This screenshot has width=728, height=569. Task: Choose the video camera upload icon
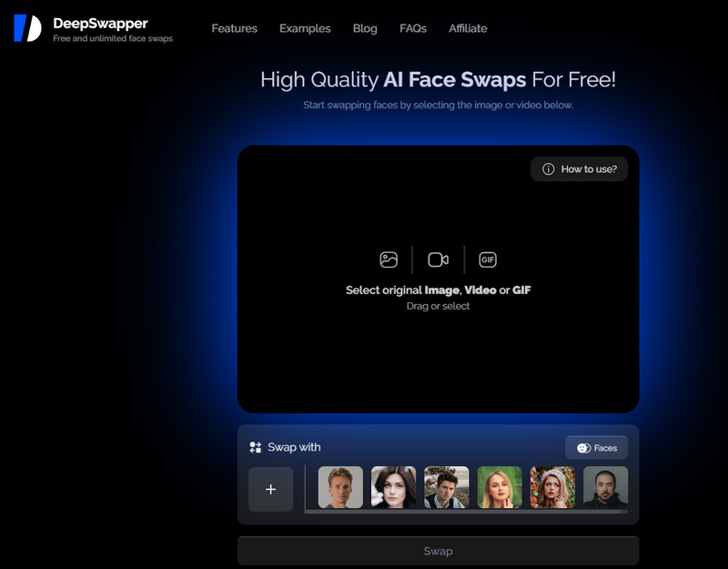pyautogui.click(x=439, y=259)
